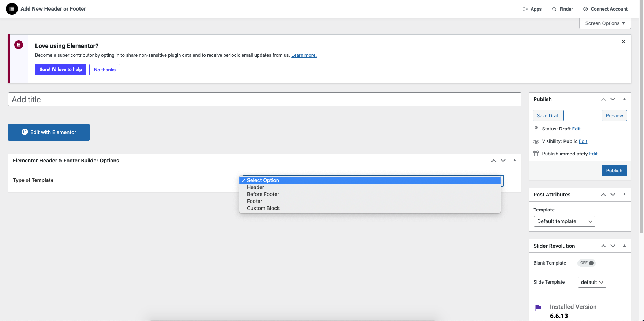Dismiss the Love using Elementor notice
Screen dimensions: 644x321
click(623, 42)
